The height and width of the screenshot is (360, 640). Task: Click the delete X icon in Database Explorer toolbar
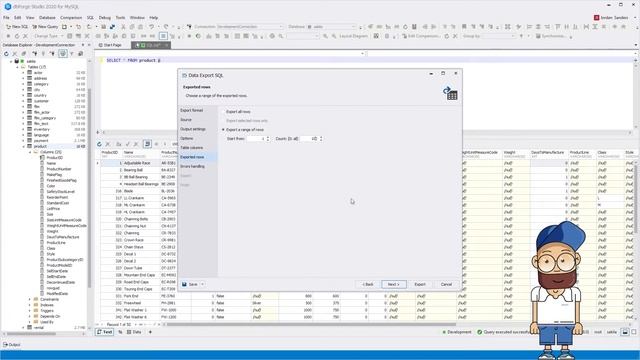[15, 53]
